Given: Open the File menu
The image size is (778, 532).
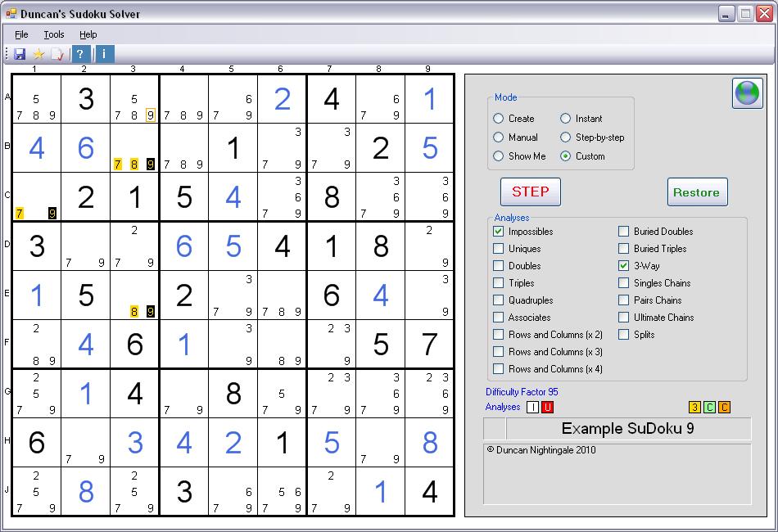Looking at the screenshot, I should coord(21,34).
